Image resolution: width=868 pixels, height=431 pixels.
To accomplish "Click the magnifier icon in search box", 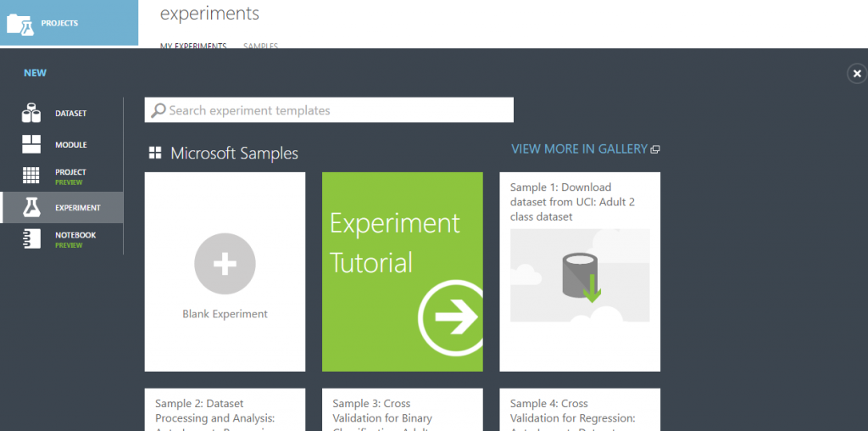I will 159,110.
